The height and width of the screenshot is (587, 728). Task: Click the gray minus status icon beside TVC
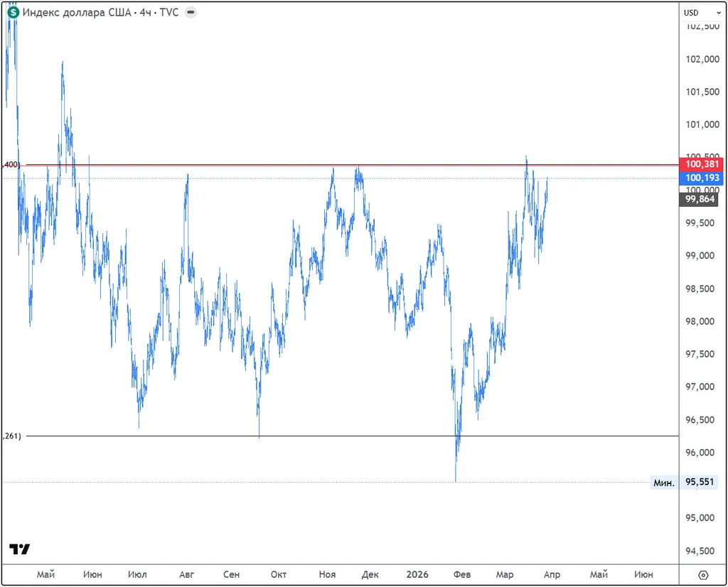pos(191,12)
